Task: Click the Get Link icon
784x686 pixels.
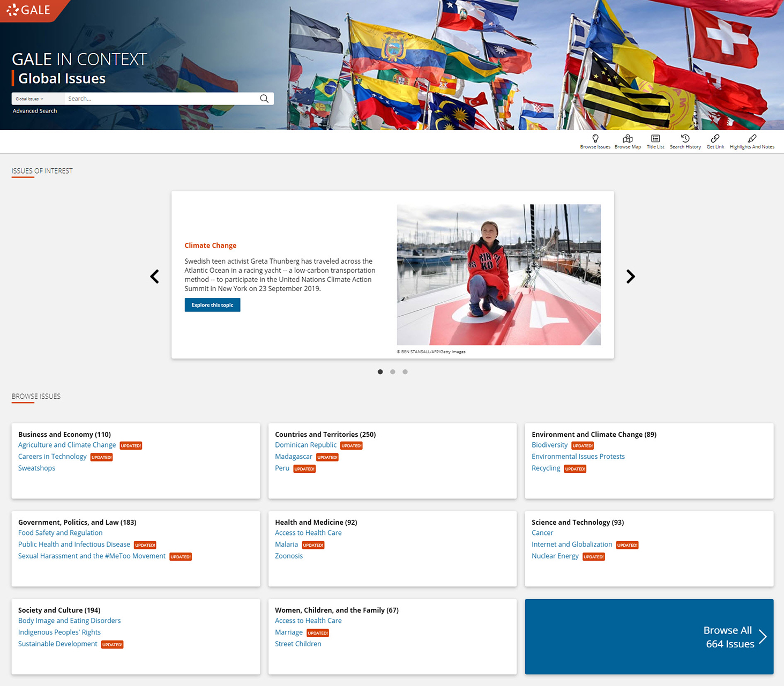Action: coord(715,138)
